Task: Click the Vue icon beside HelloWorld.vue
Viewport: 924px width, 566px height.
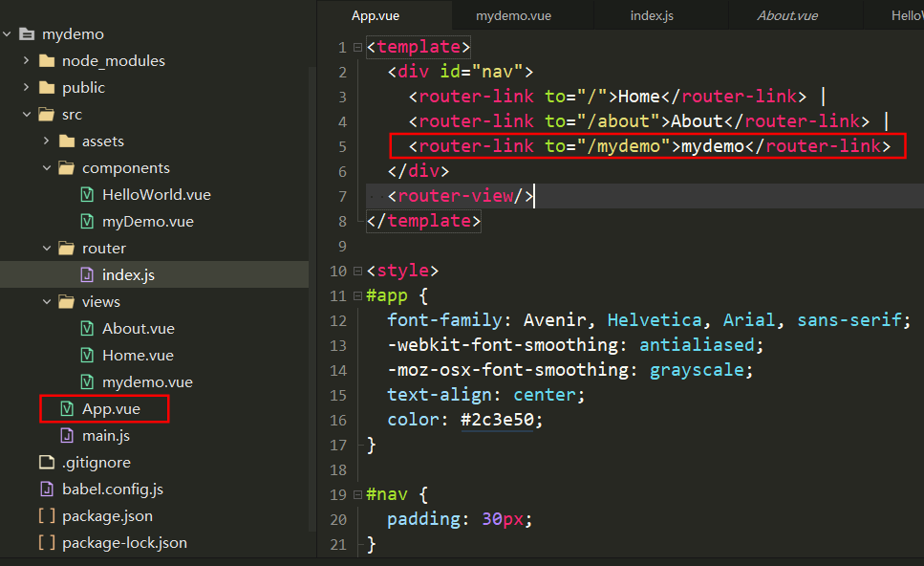Action: 86,195
